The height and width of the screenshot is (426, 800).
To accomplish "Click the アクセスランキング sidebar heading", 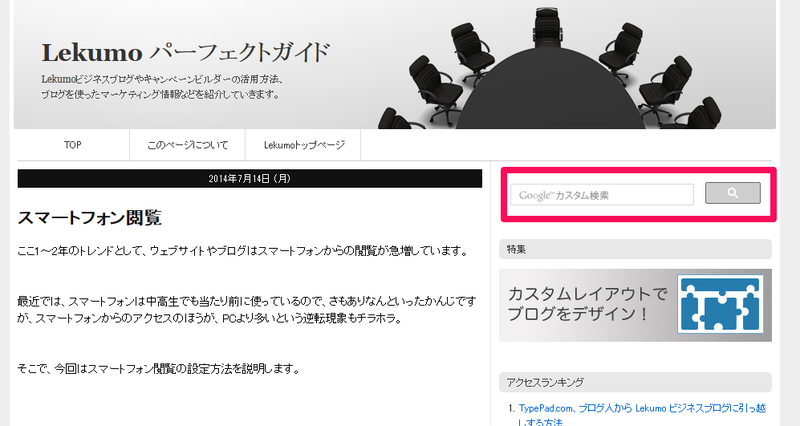I will 635,382.
